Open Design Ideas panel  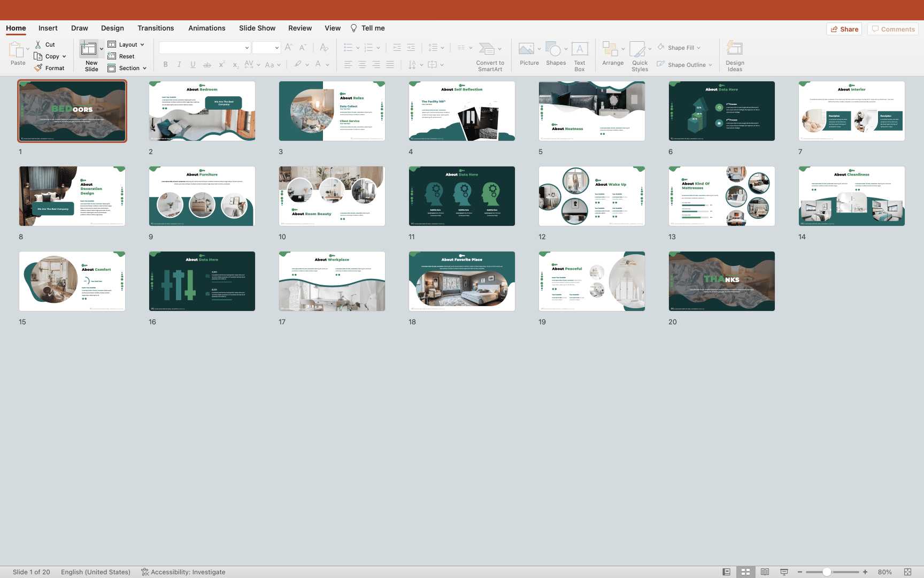[x=734, y=56]
